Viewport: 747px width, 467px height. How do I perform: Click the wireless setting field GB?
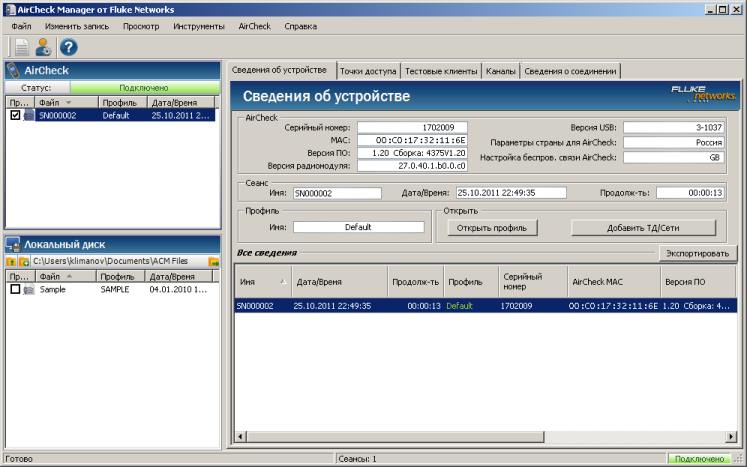674,157
